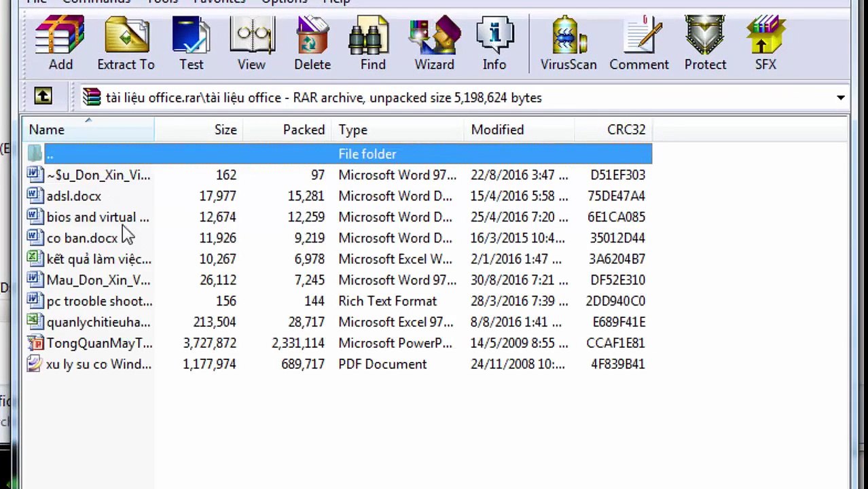
Task: Click the address bar path text
Action: 324,98
